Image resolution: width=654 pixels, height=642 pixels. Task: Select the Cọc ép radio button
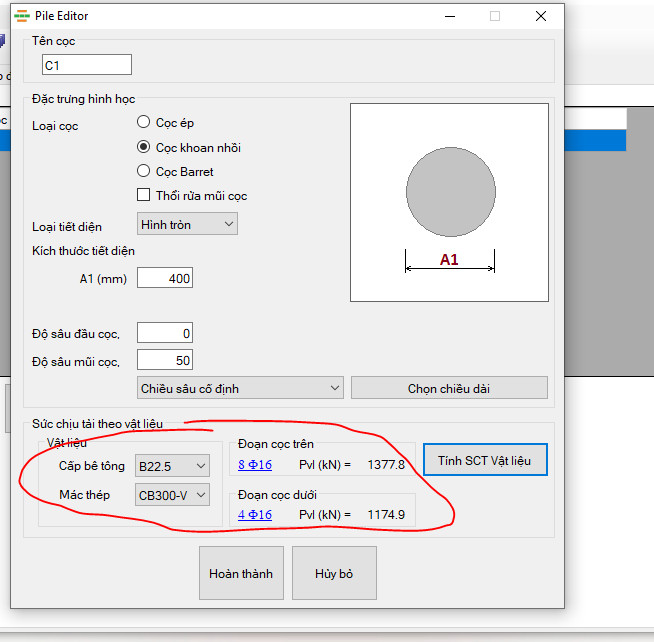pos(143,122)
